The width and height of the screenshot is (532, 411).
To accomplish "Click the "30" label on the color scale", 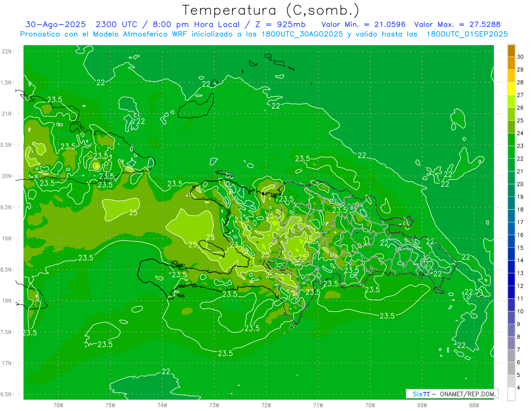I will tap(520, 57).
